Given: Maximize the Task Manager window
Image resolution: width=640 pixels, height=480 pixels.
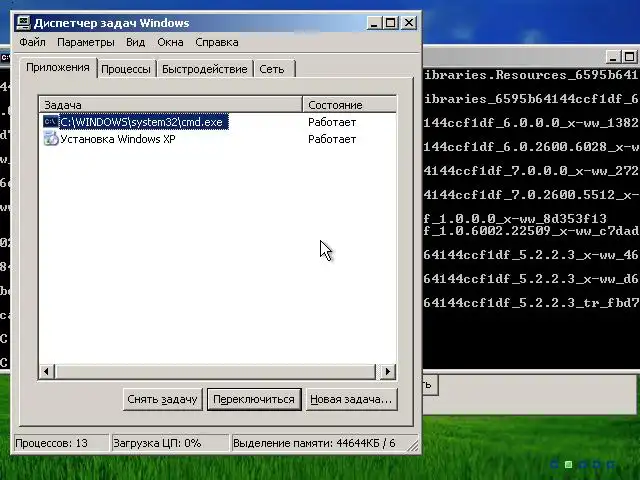Looking at the screenshot, I should point(391,23).
